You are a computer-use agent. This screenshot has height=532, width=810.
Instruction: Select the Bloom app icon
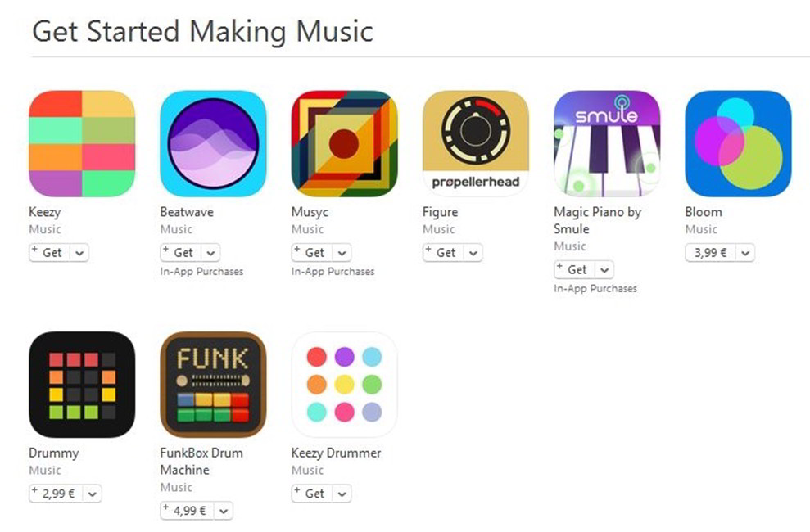tap(738, 143)
